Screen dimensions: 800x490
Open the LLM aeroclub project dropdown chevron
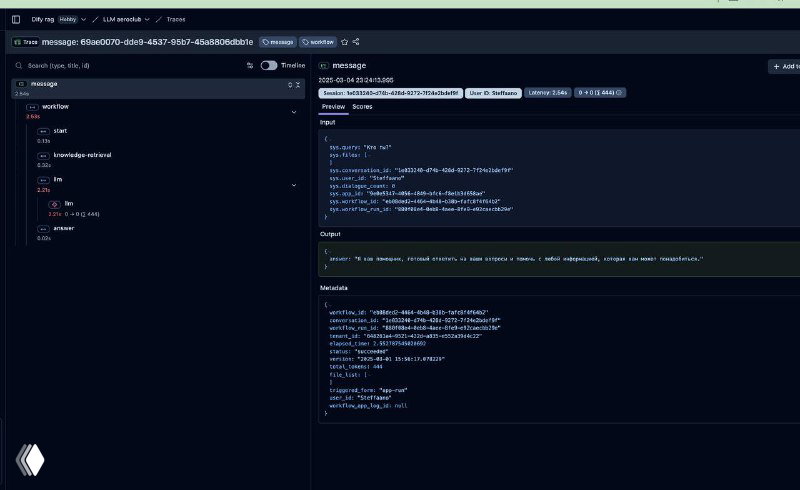pos(147,19)
